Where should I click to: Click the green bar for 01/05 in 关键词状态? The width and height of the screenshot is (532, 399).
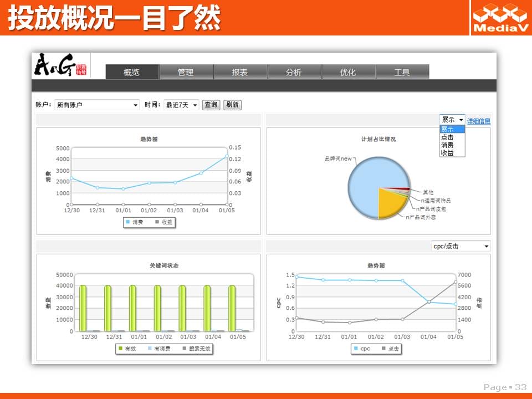click(x=232, y=308)
